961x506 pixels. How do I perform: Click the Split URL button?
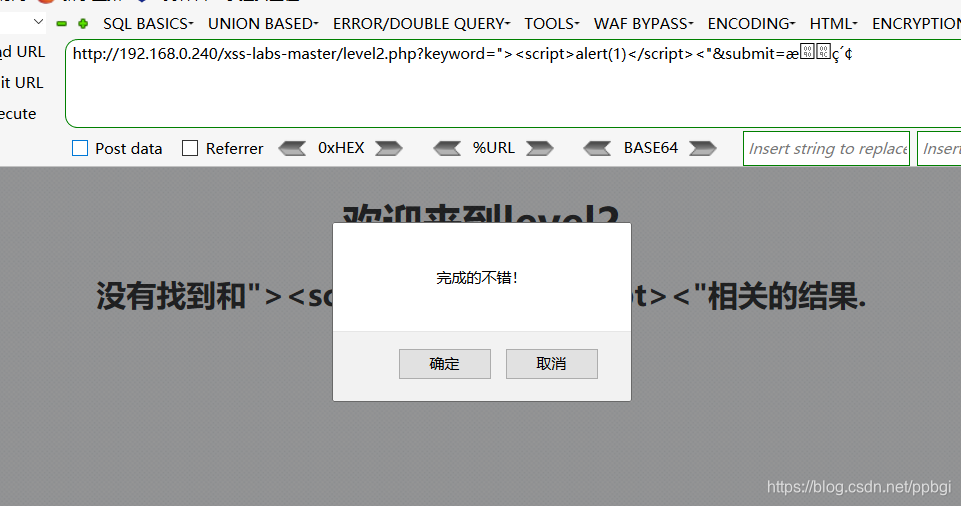pos(21,83)
